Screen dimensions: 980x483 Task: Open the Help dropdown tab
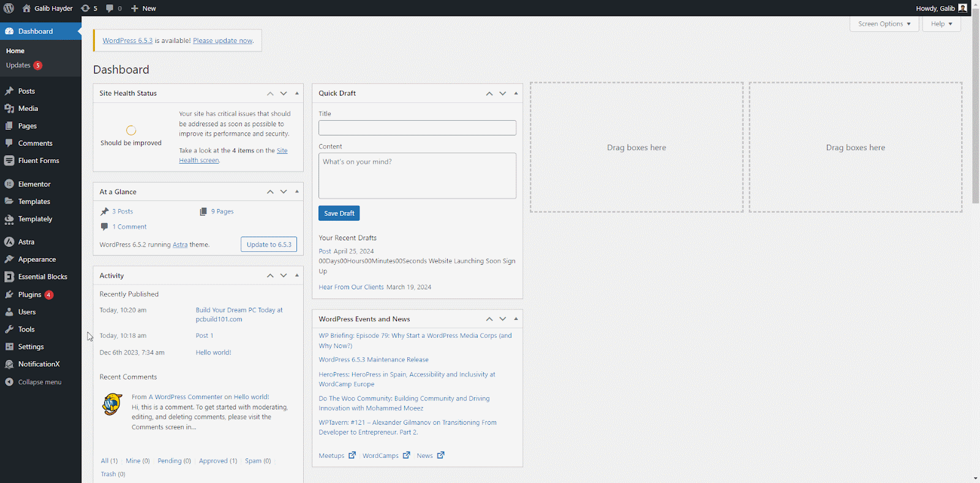click(x=941, y=24)
